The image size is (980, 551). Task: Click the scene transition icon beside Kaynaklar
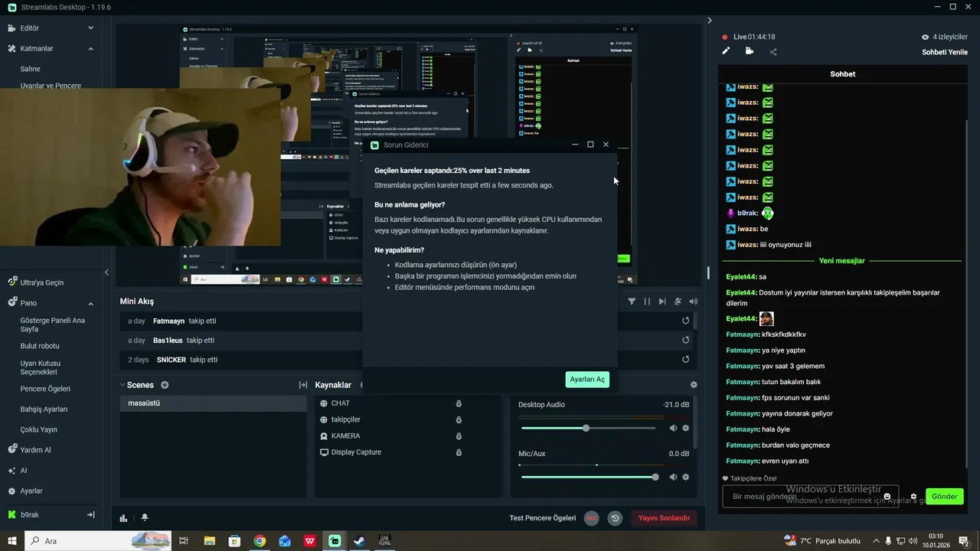tap(303, 385)
